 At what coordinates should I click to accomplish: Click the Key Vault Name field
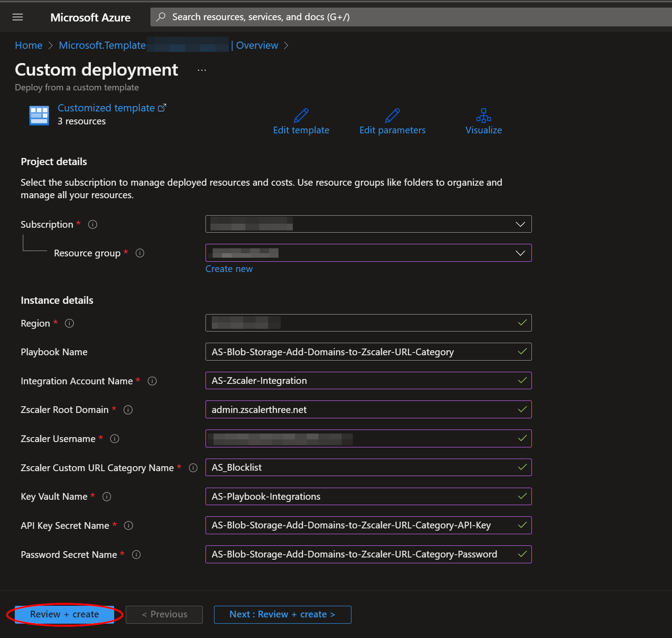(x=368, y=496)
